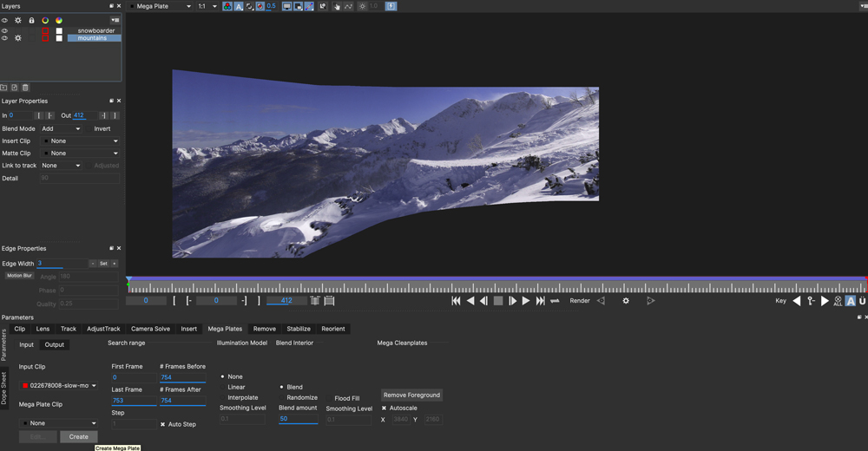Disable the Auto Step checkbox

click(163, 424)
